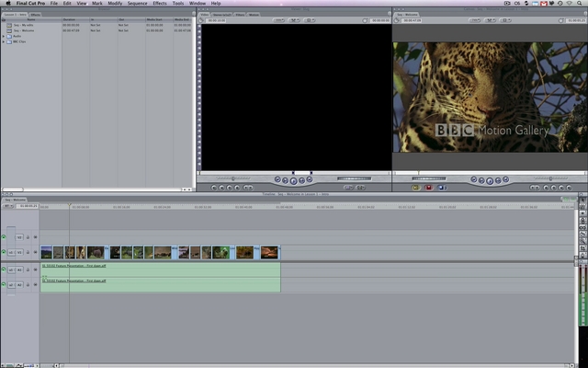Click Mark Clip button in Canvas
The height and width of the screenshot is (368, 588).
561,188
